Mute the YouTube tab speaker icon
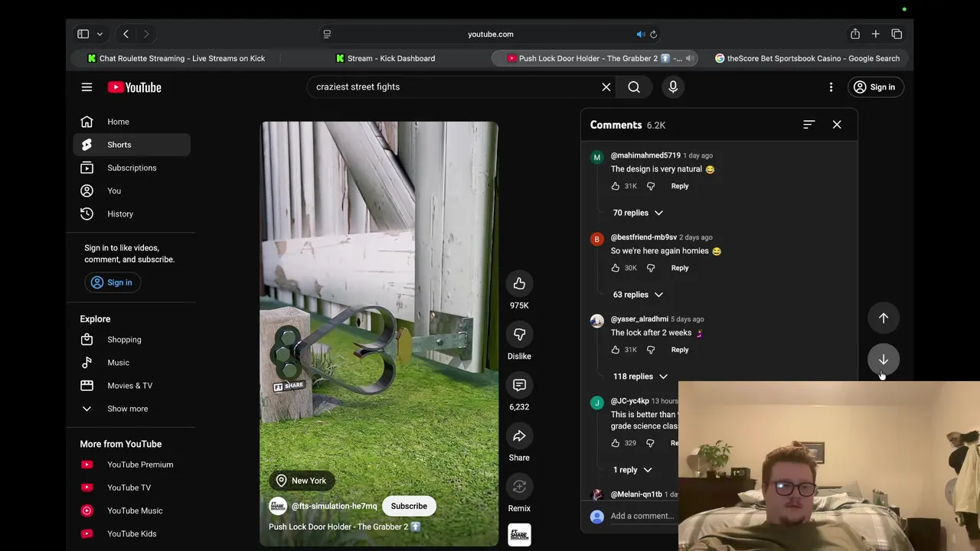Image resolution: width=980 pixels, height=551 pixels. point(689,58)
